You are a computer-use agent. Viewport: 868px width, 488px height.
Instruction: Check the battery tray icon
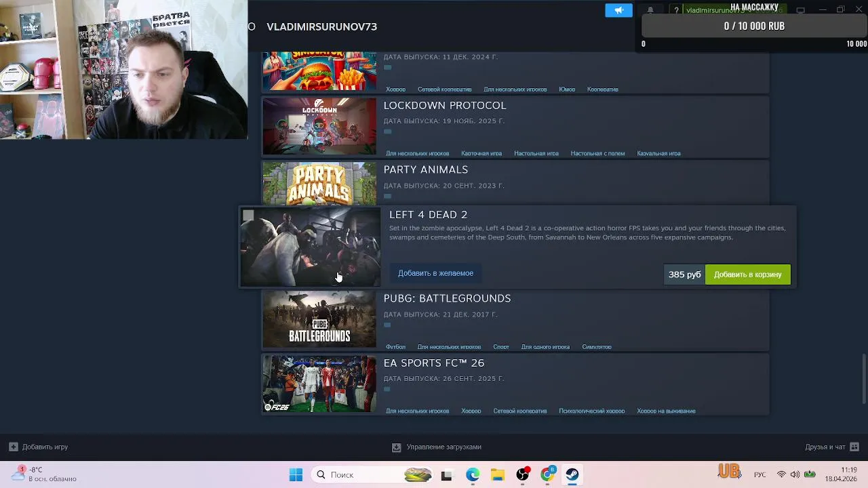(x=809, y=474)
